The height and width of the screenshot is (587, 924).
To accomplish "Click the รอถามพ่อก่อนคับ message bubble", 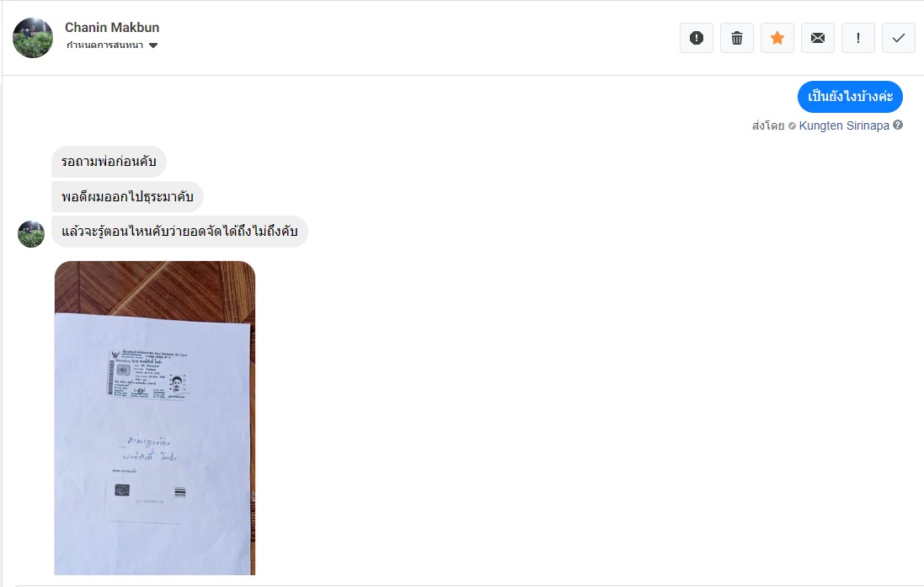I will click(109, 162).
